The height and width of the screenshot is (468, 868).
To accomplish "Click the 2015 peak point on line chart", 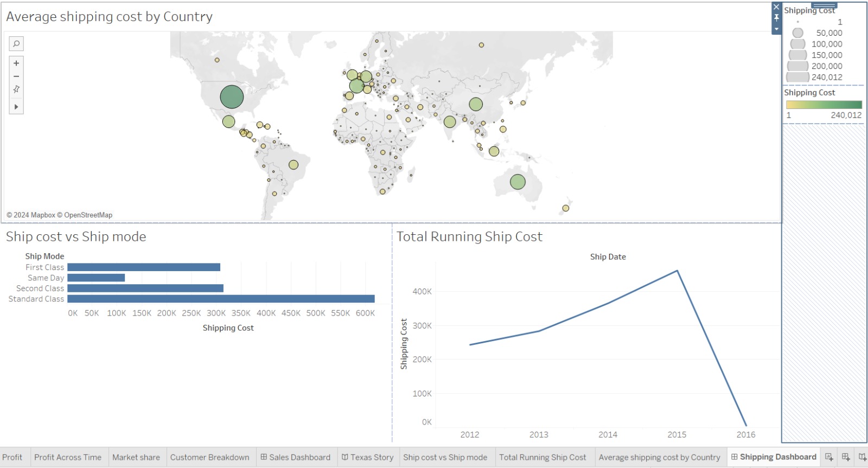I will (677, 271).
